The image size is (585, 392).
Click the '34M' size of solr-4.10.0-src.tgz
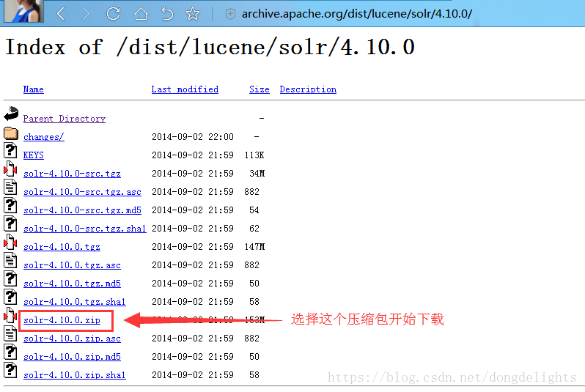point(257,174)
